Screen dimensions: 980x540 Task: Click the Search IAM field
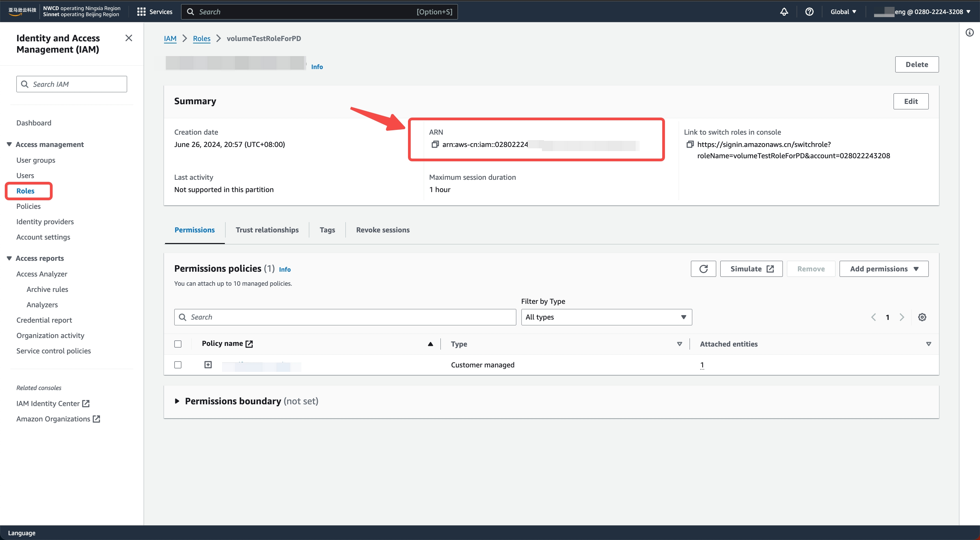(x=71, y=84)
